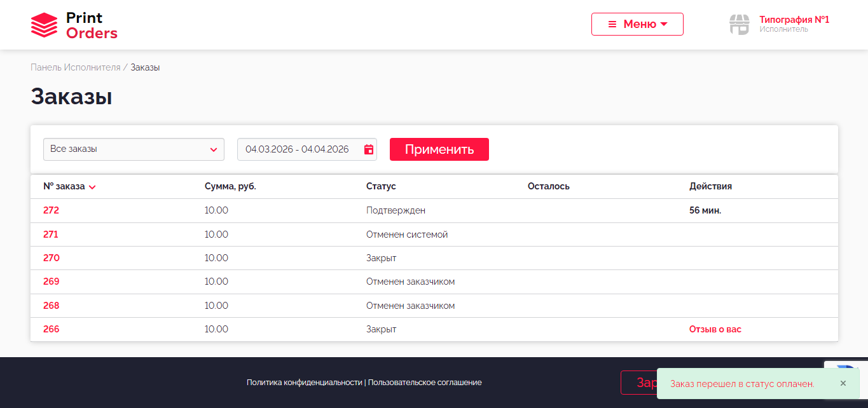This screenshot has width=868, height=408.
Task: Click the Print Orders logo
Action: click(74, 25)
